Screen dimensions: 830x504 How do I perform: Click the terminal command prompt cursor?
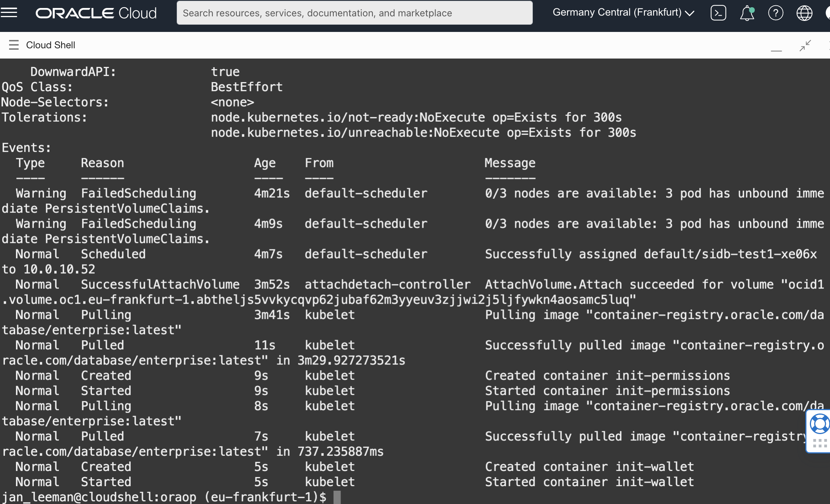(337, 497)
